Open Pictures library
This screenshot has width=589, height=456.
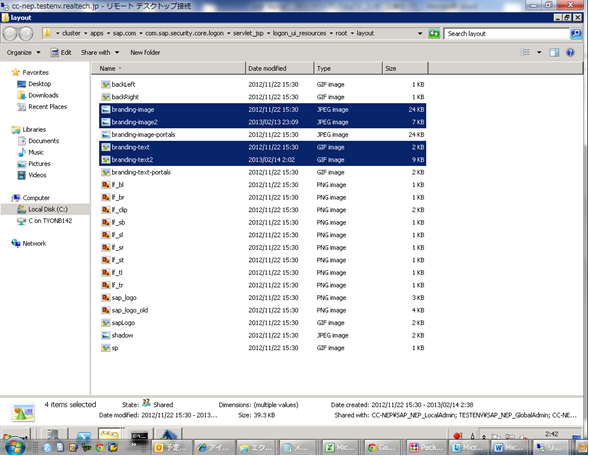pos(39,164)
